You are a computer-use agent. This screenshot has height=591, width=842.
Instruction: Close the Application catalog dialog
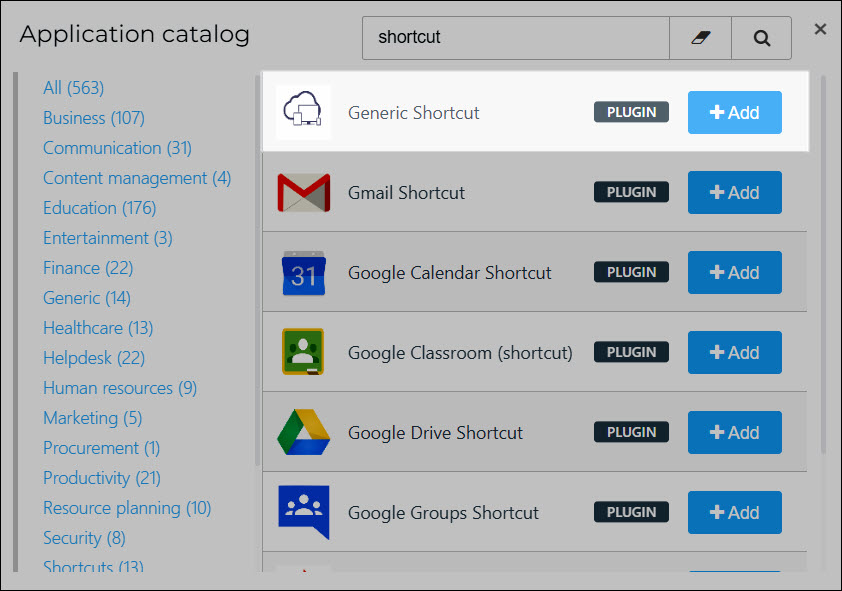(820, 29)
